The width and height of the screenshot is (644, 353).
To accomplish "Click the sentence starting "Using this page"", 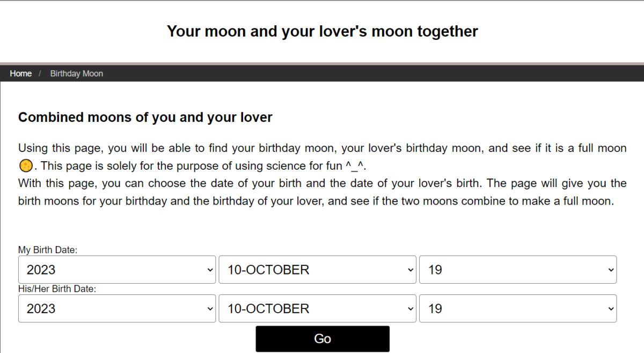I will [215, 148].
